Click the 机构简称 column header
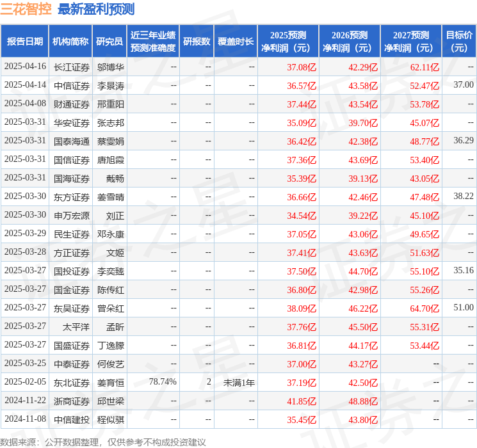Screen dimensions: 477x448 pyautogui.click(x=70, y=42)
